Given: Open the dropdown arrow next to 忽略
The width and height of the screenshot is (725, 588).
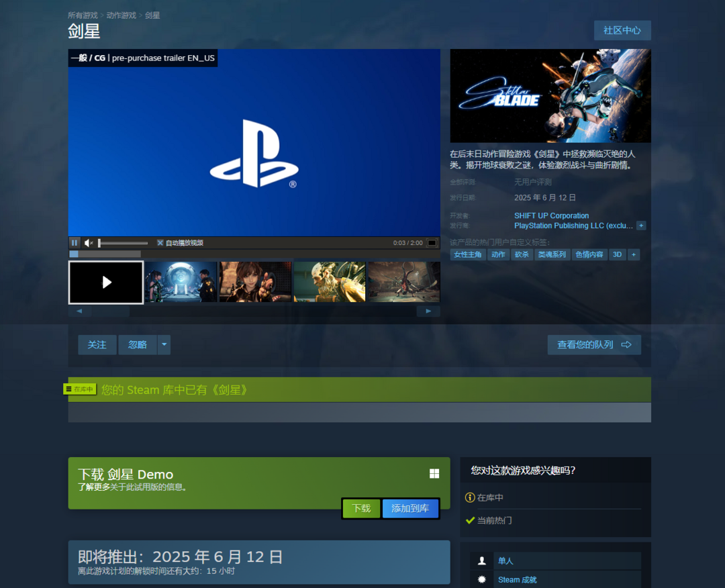Looking at the screenshot, I should coord(163,344).
